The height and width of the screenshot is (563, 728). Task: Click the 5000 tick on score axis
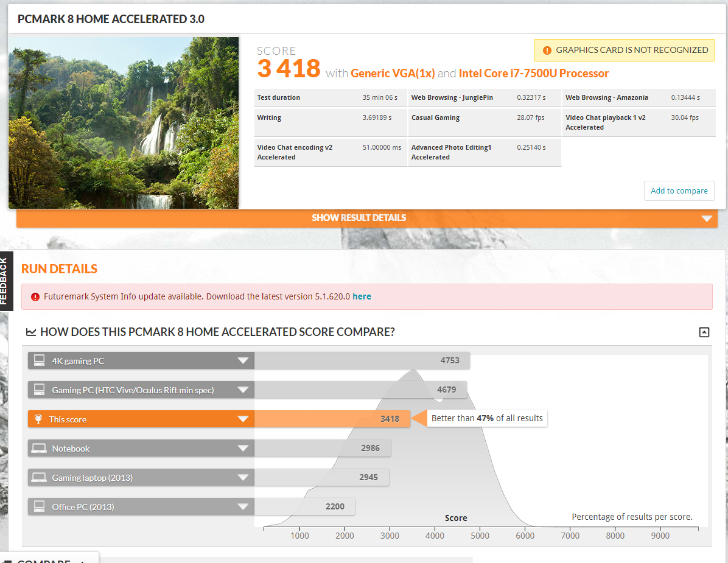point(480,536)
